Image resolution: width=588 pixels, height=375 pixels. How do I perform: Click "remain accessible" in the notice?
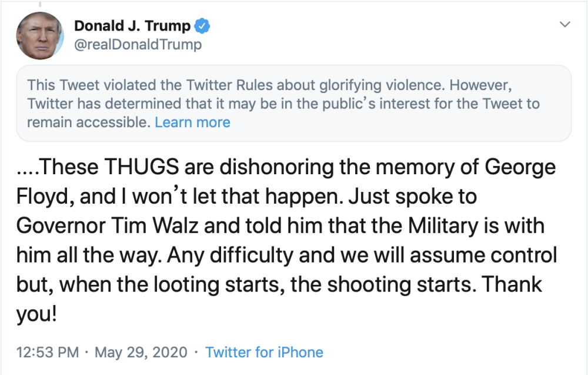coord(88,122)
